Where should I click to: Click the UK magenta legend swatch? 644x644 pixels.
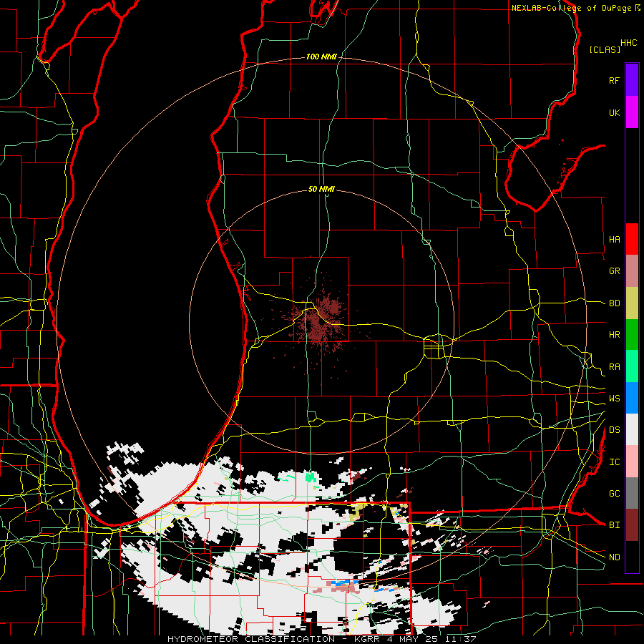[x=632, y=112]
